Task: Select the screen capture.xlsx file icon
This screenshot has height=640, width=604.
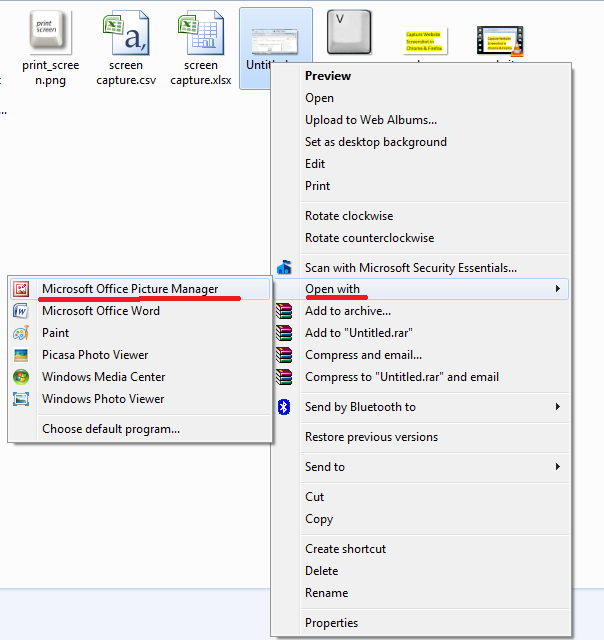Action: pyautogui.click(x=201, y=33)
